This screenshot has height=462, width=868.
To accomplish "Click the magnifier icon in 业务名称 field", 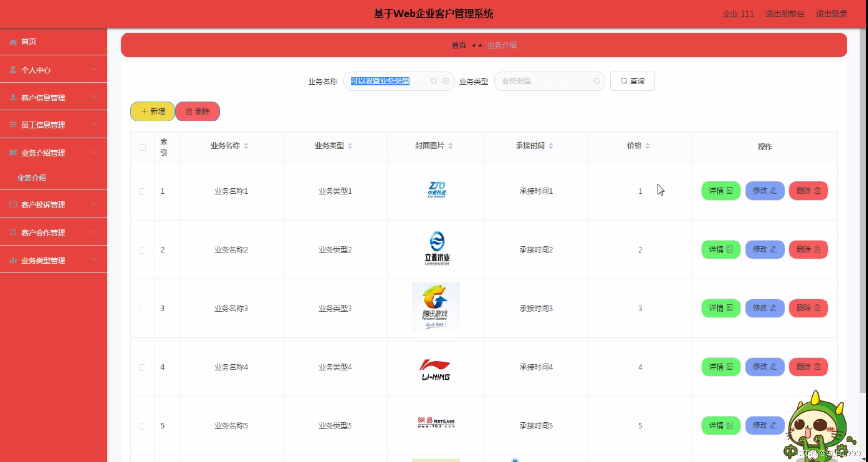I will tap(433, 81).
